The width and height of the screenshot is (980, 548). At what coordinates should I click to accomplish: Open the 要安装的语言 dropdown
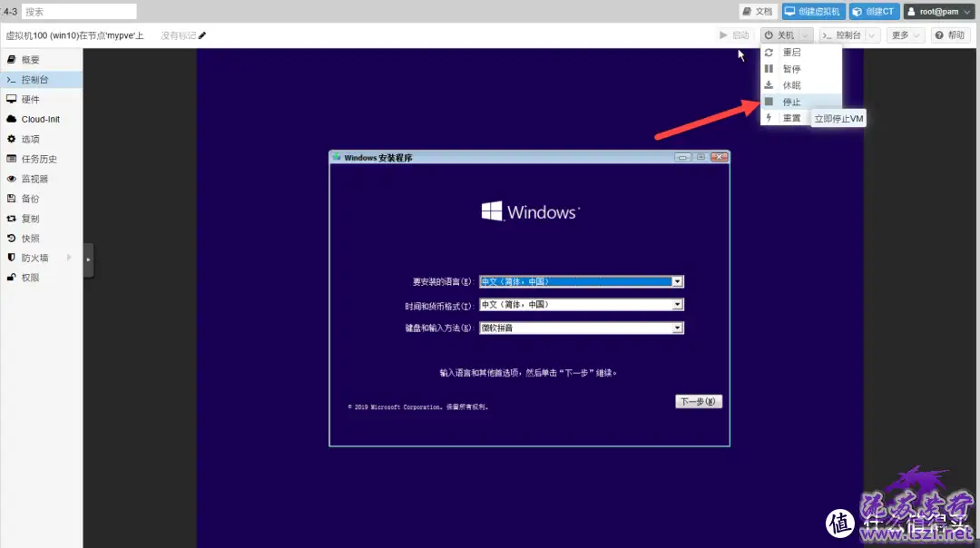tap(677, 282)
